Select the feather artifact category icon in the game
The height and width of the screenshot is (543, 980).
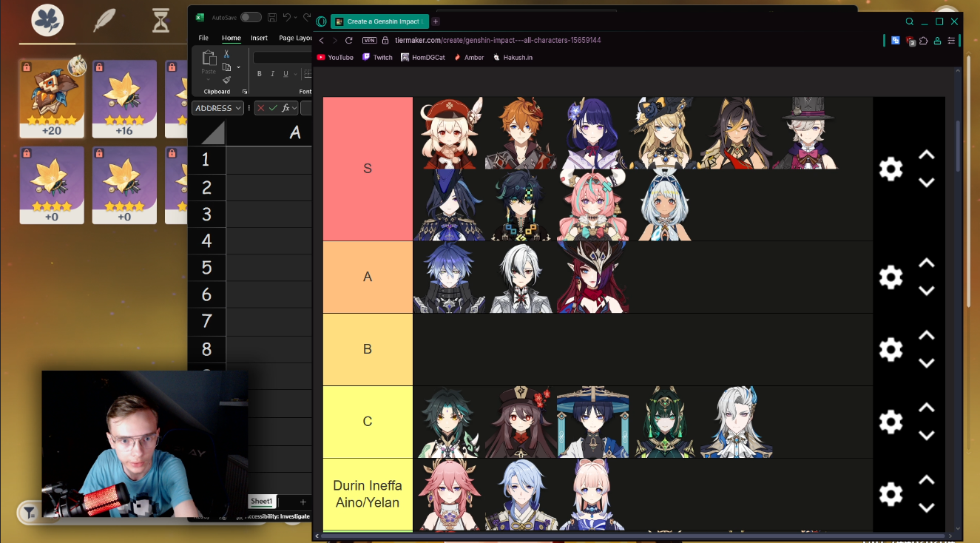[x=104, y=21]
